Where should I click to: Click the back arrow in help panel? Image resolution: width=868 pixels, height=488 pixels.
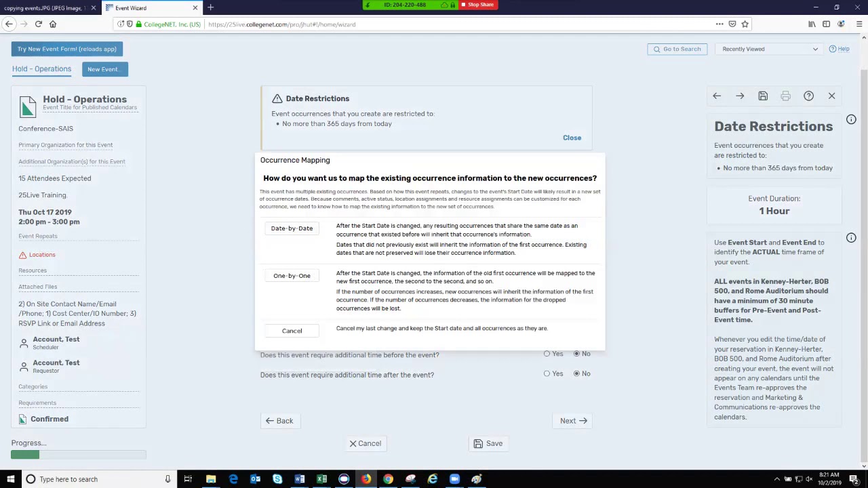[717, 96]
